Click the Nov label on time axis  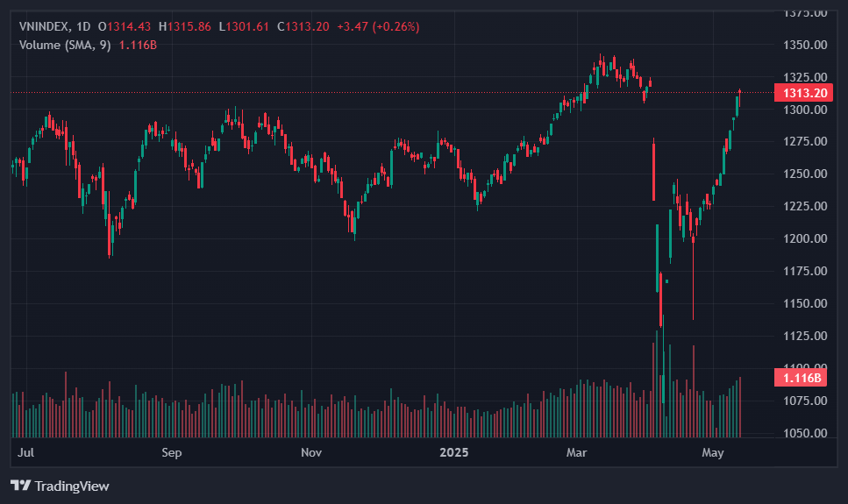click(x=311, y=452)
